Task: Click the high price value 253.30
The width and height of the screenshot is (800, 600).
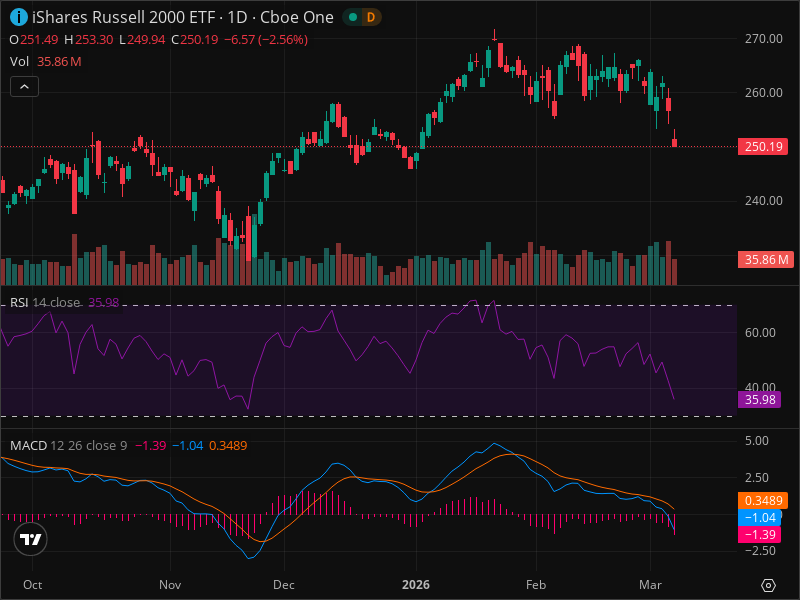Action: point(94,40)
